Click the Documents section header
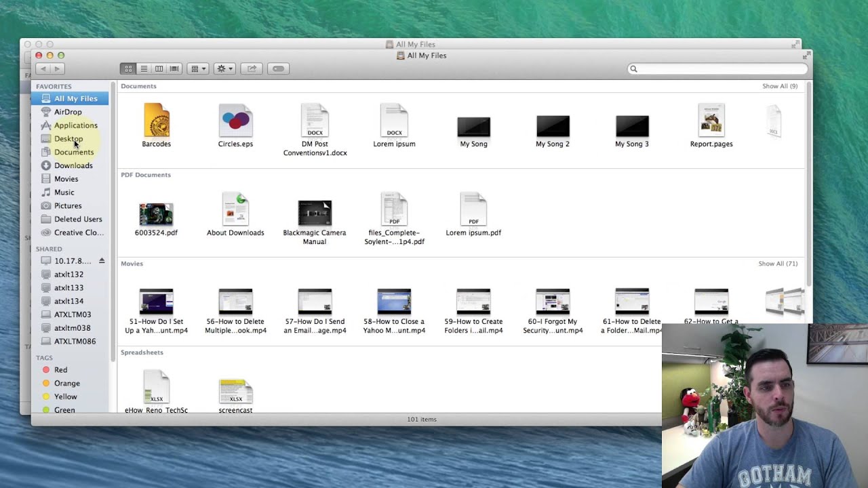The width and height of the screenshot is (868, 488). coord(138,86)
